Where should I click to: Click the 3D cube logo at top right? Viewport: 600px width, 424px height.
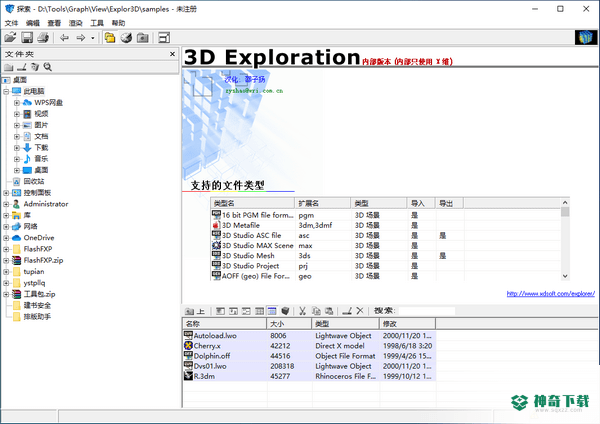tap(586, 38)
